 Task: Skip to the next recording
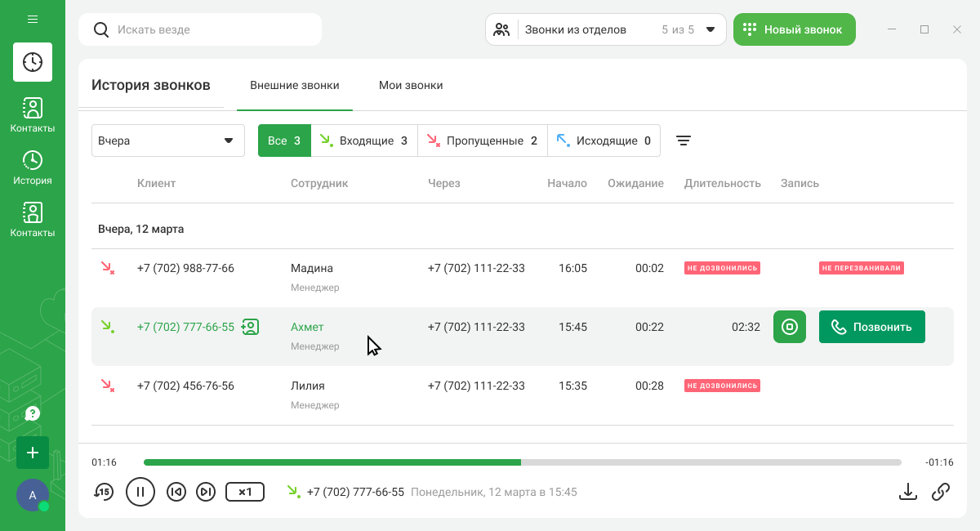206,492
